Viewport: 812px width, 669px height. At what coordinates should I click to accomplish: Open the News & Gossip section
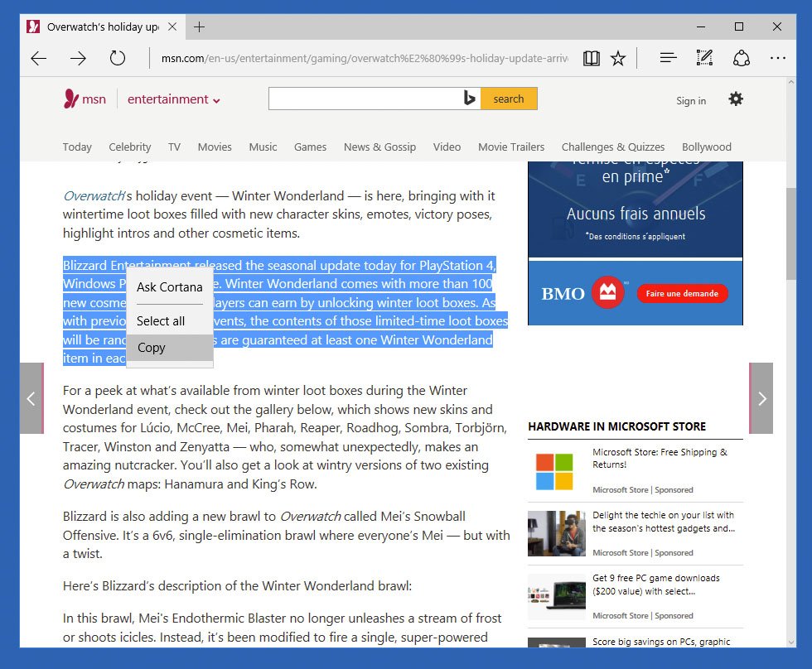click(379, 147)
